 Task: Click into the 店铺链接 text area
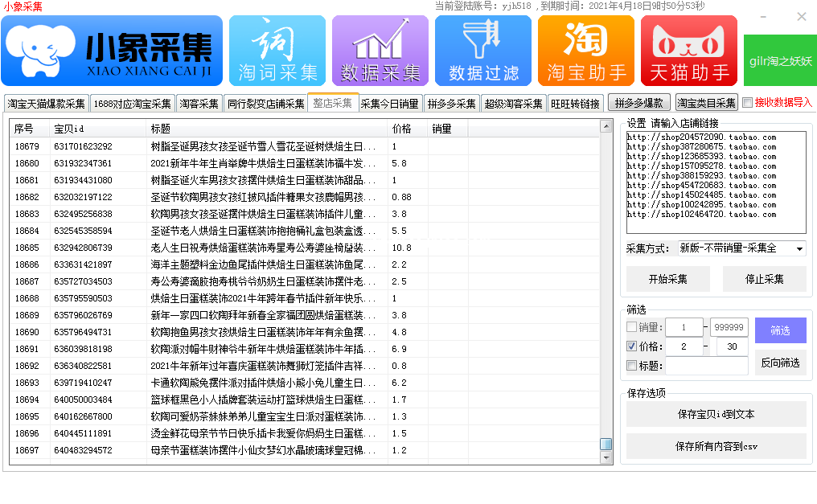[716, 182]
